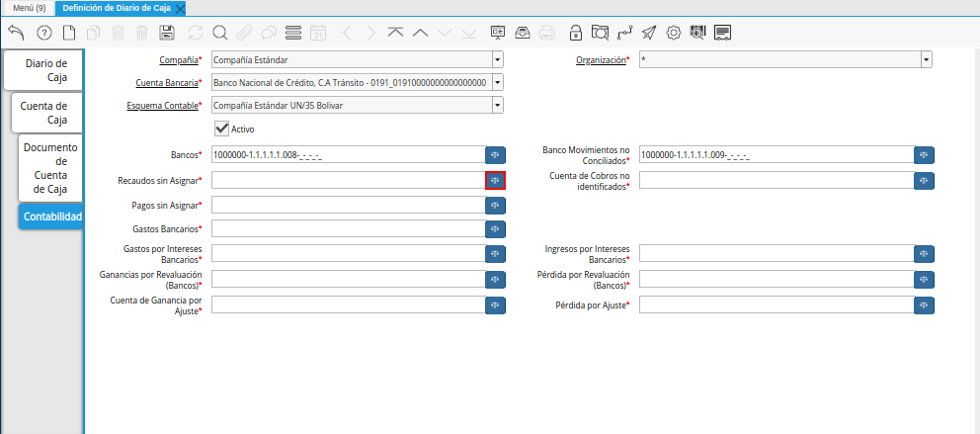980x434 pixels.
Task: Open record search with the magnifier icon
Action: coord(220,33)
